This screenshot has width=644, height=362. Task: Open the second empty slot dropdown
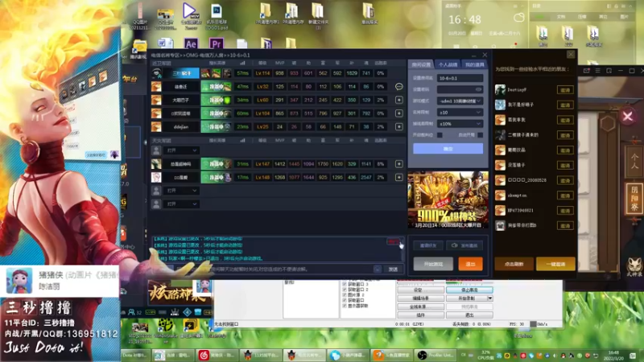[x=182, y=191]
